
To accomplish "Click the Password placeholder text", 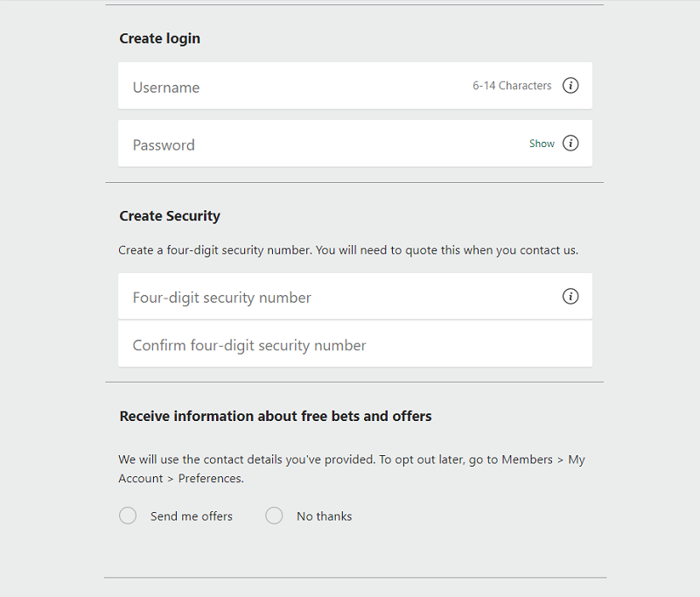I will pyautogui.click(x=164, y=145).
